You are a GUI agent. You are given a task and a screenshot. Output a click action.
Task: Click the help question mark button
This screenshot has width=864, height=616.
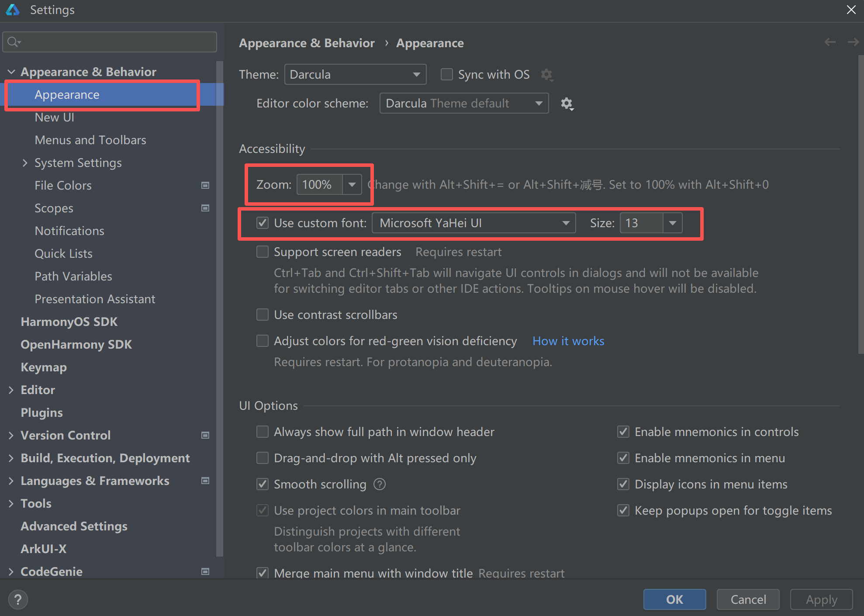[x=18, y=599]
